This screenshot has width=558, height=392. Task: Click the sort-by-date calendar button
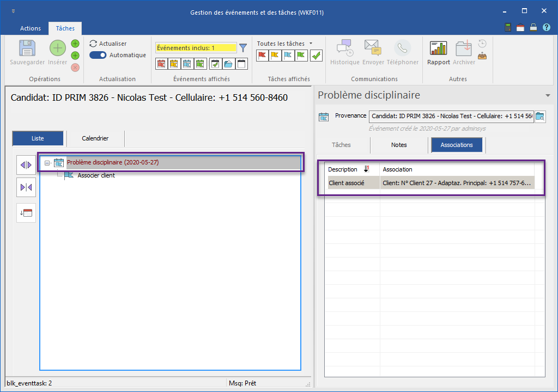(x=26, y=213)
